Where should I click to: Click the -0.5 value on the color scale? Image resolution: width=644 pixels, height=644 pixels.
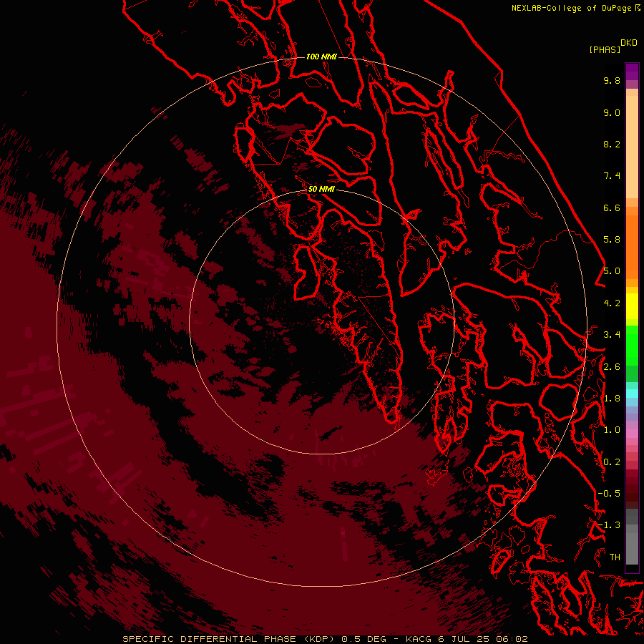[x=609, y=494]
